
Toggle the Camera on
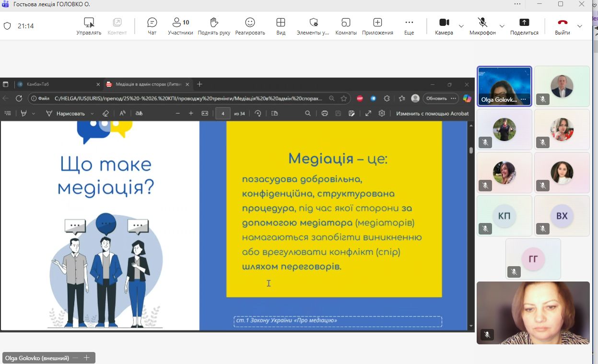[444, 26]
